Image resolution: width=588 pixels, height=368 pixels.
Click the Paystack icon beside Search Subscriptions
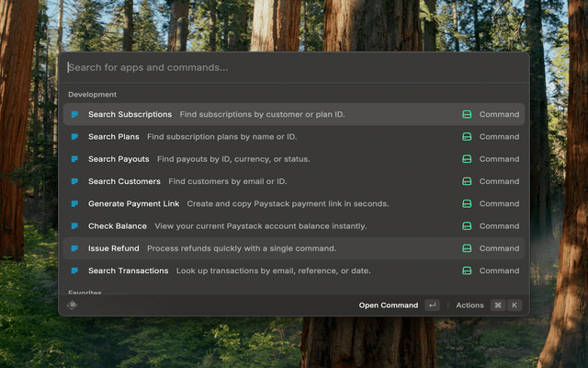[75, 115]
